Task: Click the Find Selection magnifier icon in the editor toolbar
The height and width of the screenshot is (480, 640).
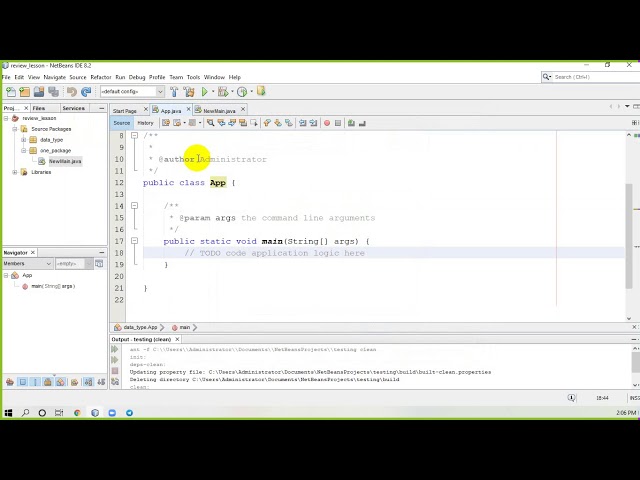Action: pyautogui.click(x=211, y=123)
